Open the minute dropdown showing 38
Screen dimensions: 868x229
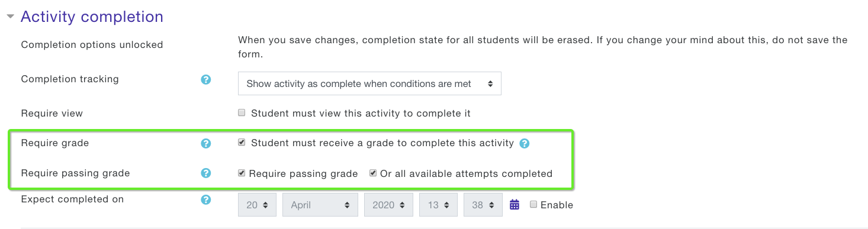tap(483, 205)
